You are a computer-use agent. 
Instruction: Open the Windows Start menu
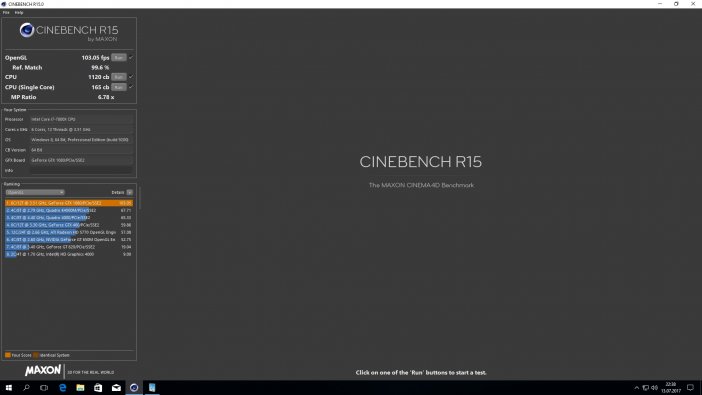coord(9,388)
